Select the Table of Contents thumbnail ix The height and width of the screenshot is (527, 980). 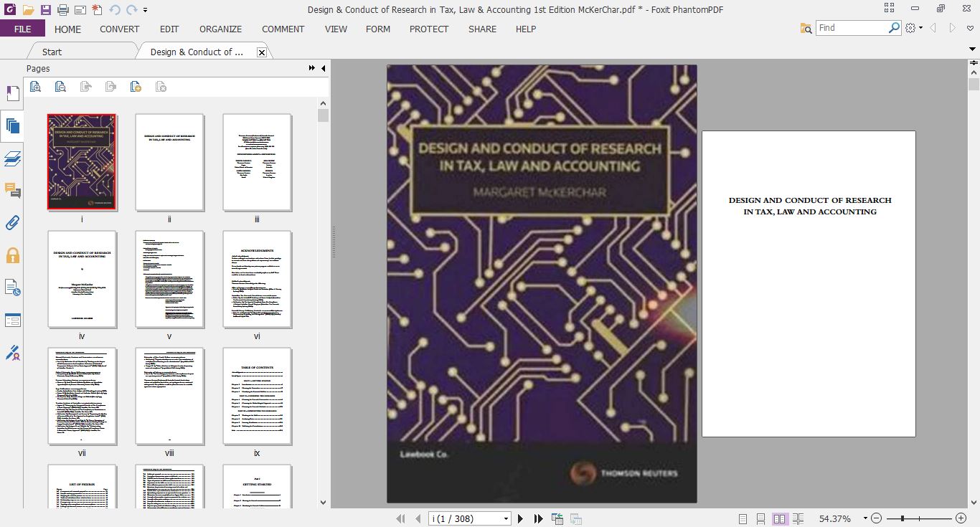pyautogui.click(x=257, y=396)
